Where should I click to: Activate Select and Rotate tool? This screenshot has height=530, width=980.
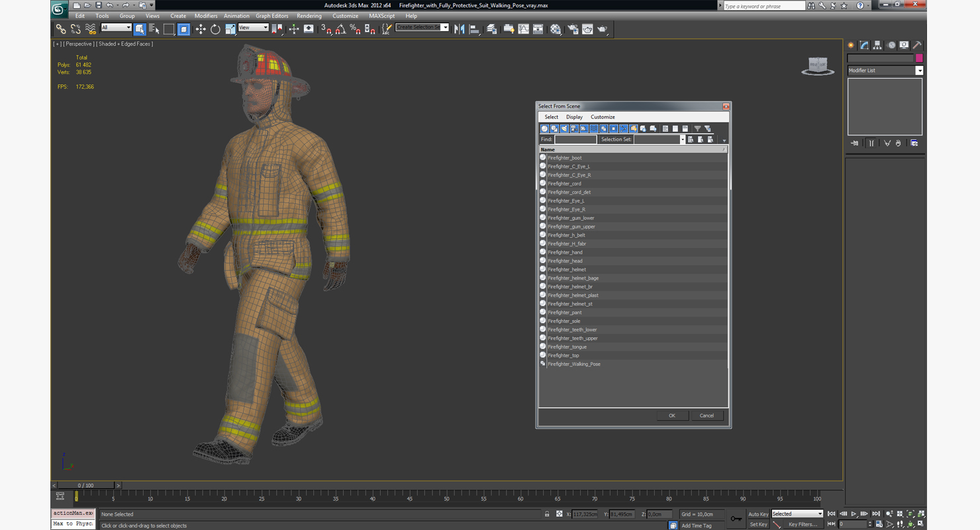point(215,29)
